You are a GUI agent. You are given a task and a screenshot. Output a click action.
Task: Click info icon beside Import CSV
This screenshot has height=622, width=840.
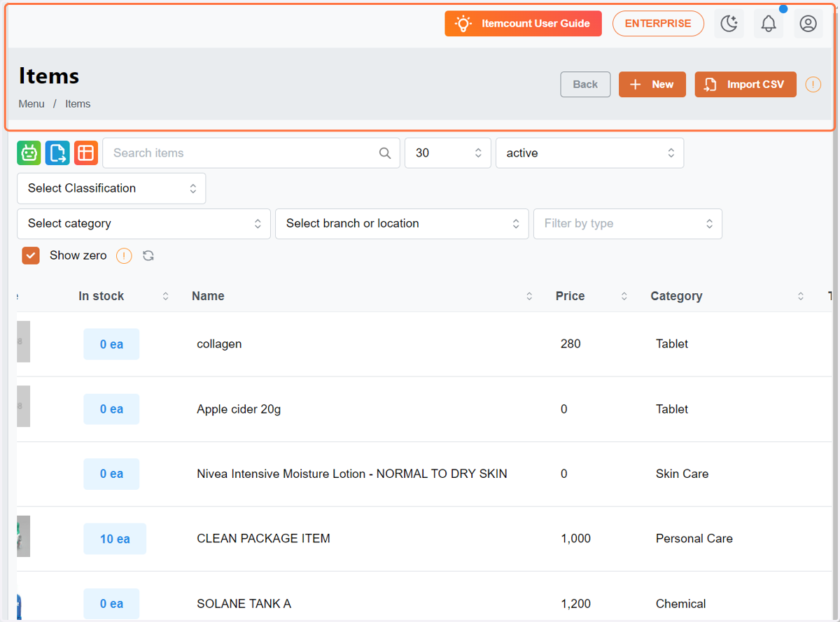coord(813,85)
